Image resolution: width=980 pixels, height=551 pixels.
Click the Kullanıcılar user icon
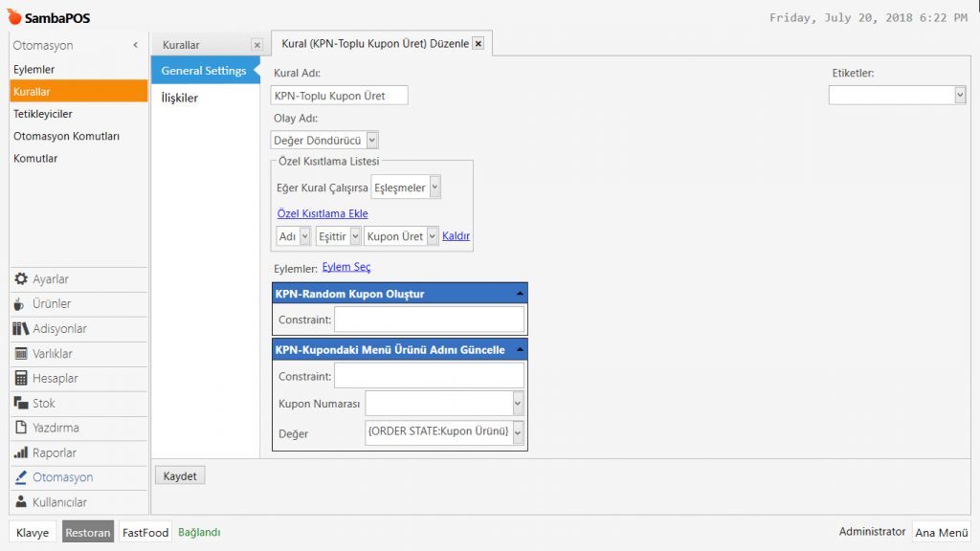[21, 503]
